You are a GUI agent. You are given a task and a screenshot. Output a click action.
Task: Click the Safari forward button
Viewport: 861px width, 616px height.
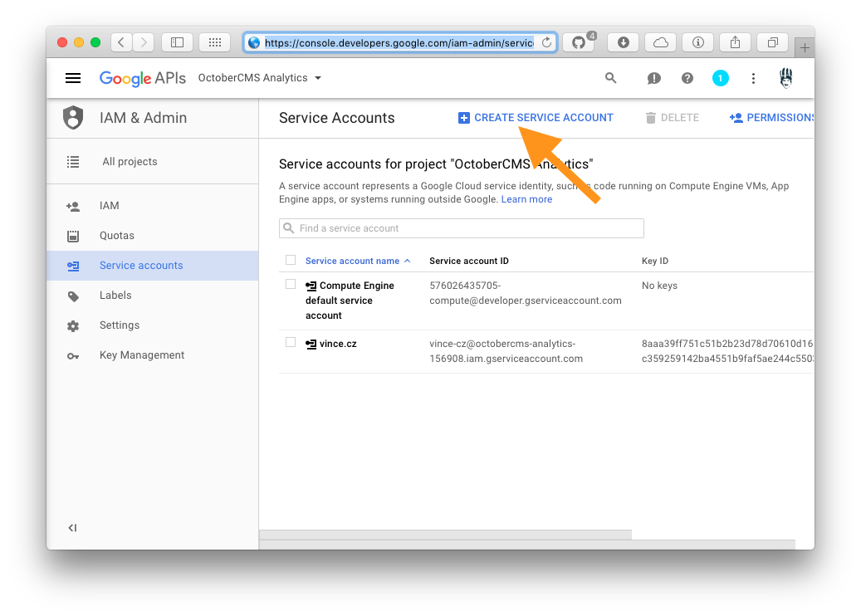coord(144,42)
